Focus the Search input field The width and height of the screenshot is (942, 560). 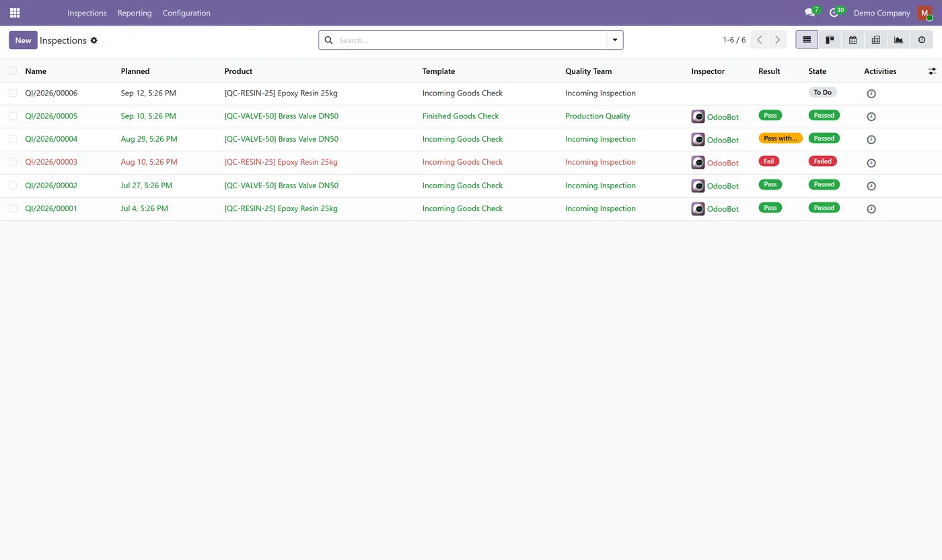[x=471, y=40]
